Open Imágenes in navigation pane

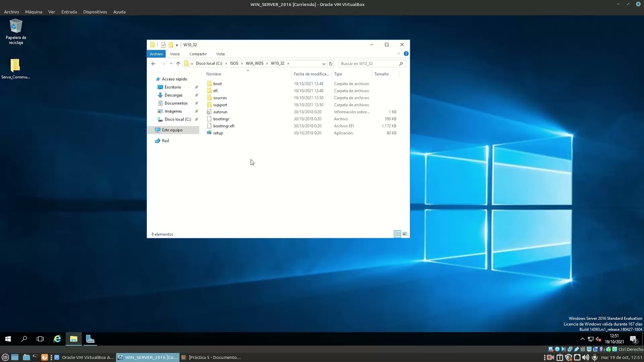tap(173, 111)
